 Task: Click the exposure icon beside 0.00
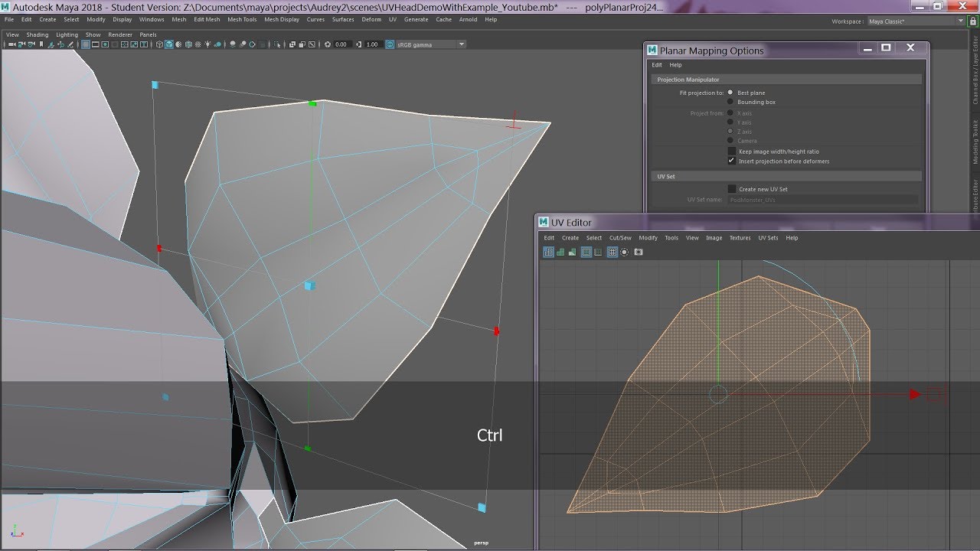tap(327, 44)
